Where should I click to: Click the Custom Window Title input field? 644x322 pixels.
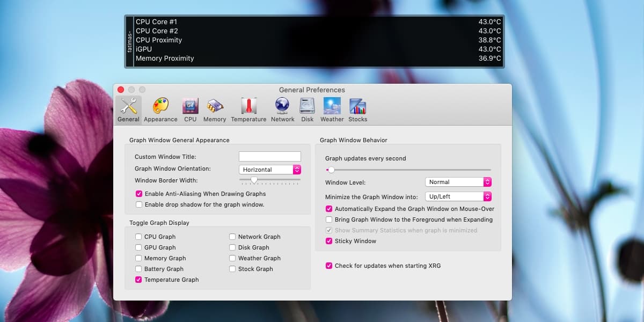pyautogui.click(x=270, y=157)
